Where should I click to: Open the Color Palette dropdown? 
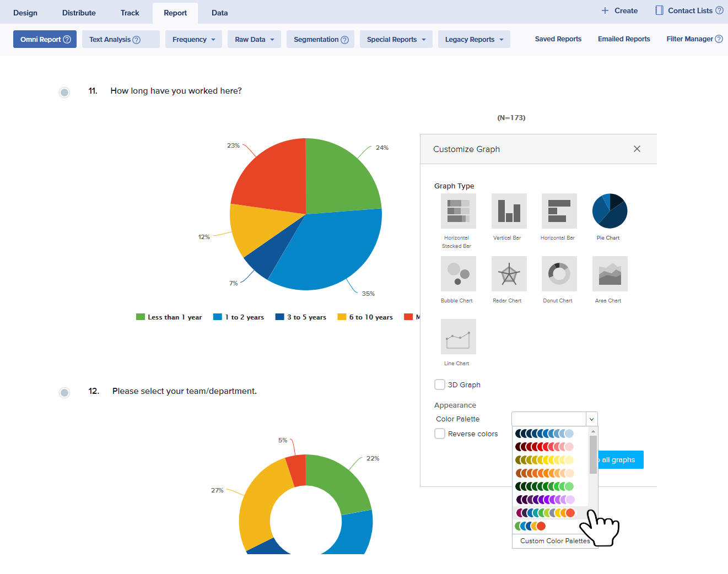[x=554, y=419]
